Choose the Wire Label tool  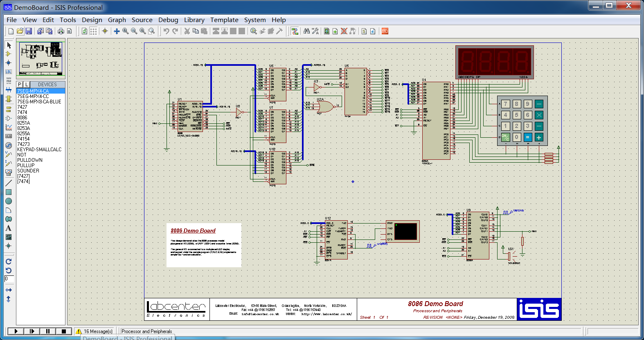tap(8, 72)
